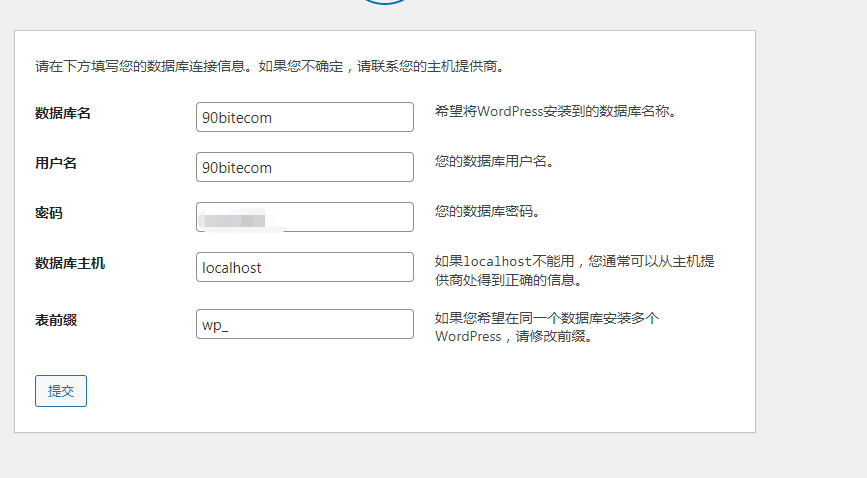Screen dimensions: 867x478
Task: Click the WordPress logo at top
Action: pyautogui.click(x=386, y=2)
